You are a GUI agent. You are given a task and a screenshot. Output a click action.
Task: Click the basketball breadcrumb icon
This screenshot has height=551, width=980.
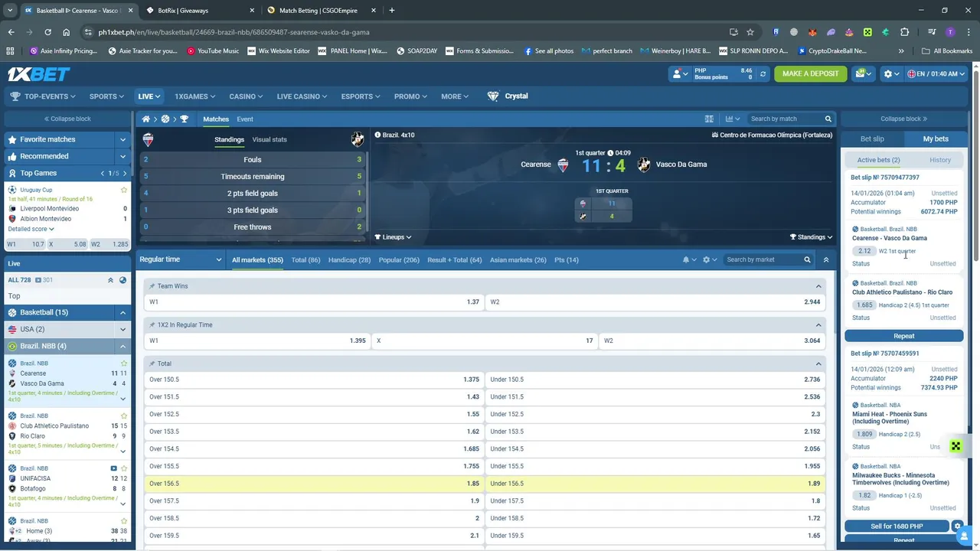tap(165, 119)
